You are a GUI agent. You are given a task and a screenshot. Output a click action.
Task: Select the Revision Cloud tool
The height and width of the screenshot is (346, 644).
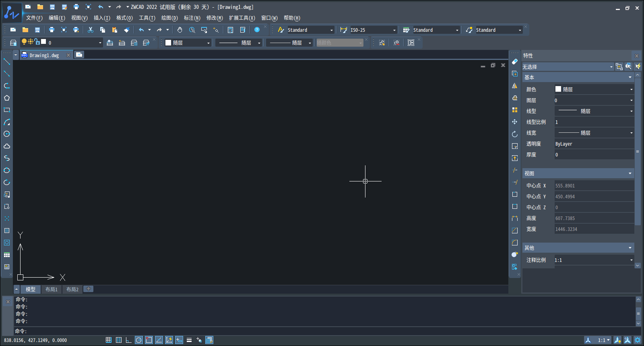pos(7,146)
